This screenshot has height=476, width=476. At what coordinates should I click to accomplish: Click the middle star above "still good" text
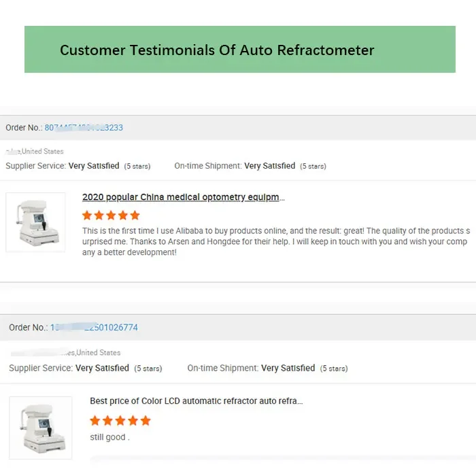tap(120, 421)
